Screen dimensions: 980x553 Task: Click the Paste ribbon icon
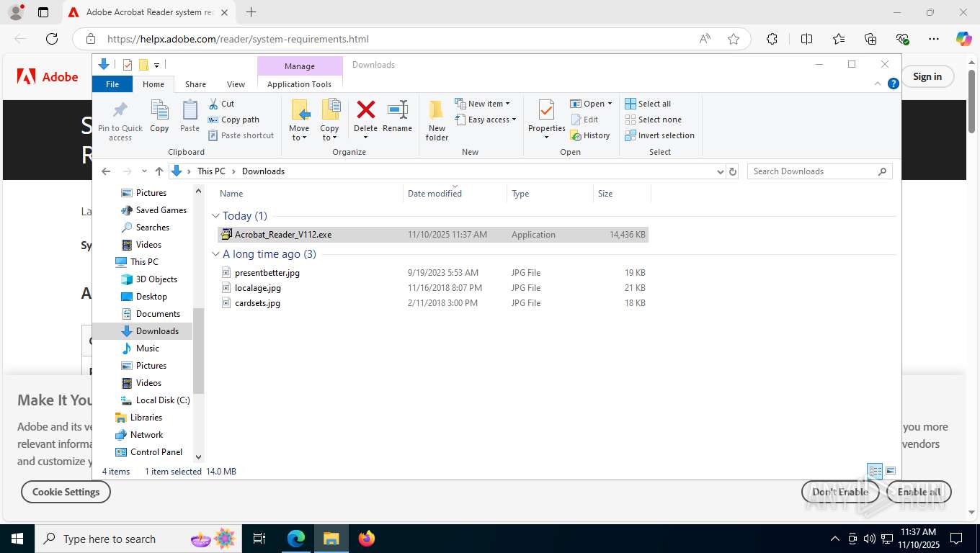pos(190,117)
